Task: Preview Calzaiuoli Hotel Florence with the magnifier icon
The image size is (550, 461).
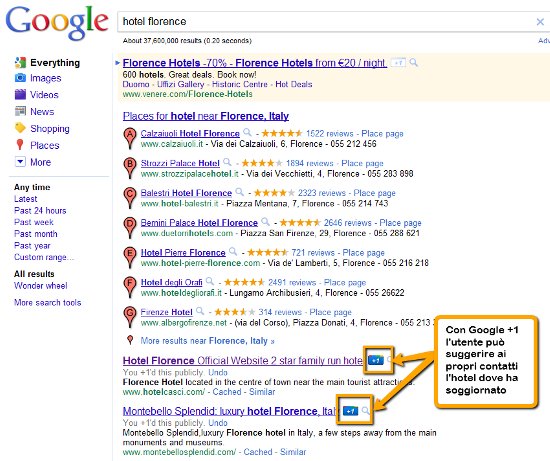Action: 248,133
